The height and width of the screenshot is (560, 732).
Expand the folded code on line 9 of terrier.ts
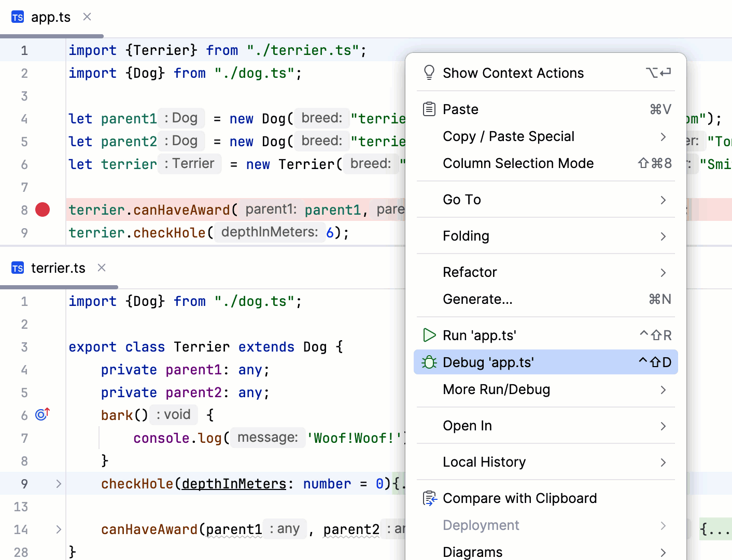[x=58, y=483]
